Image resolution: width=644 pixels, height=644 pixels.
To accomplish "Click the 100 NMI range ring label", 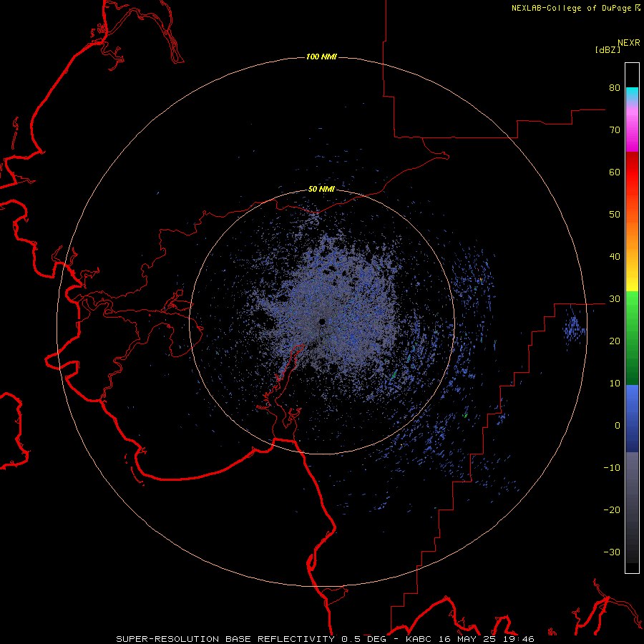I will tap(321, 57).
